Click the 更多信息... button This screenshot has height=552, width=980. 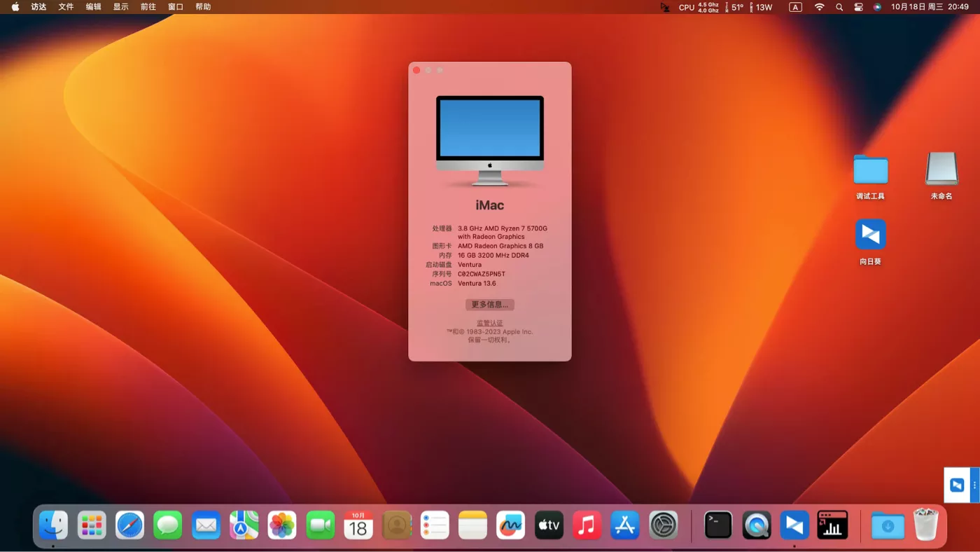click(489, 304)
